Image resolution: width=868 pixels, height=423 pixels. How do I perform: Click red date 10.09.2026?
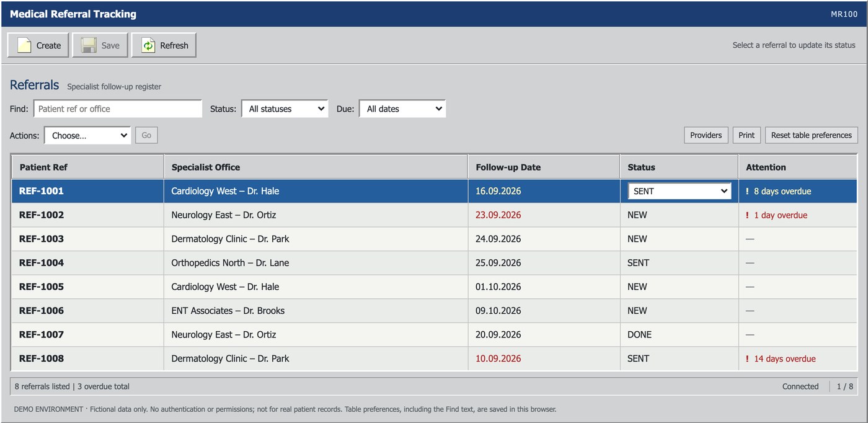pos(498,358)
